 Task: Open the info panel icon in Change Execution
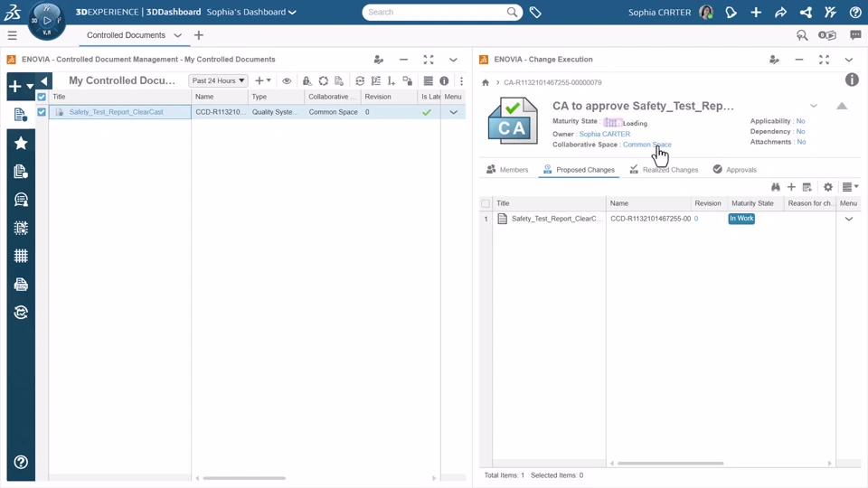click(852, 80)
